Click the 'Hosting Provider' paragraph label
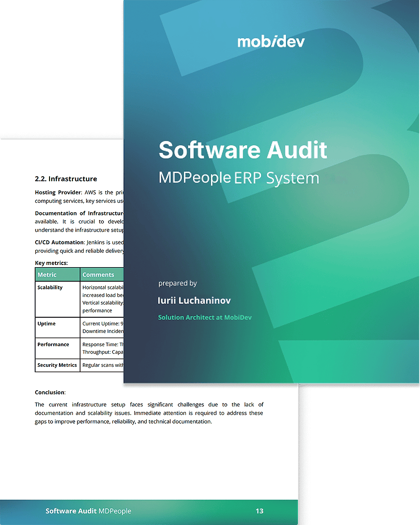Screen dimensions: 420x525 58,192
